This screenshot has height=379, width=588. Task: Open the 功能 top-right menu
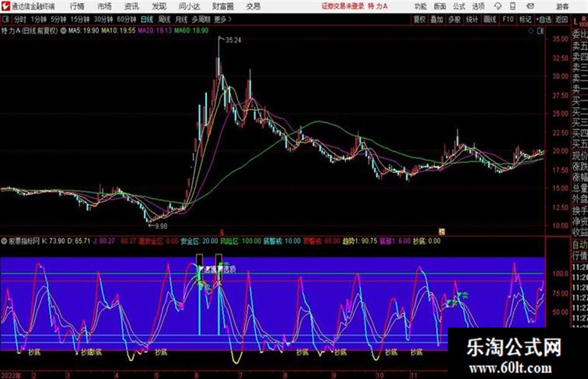point(421,6)
